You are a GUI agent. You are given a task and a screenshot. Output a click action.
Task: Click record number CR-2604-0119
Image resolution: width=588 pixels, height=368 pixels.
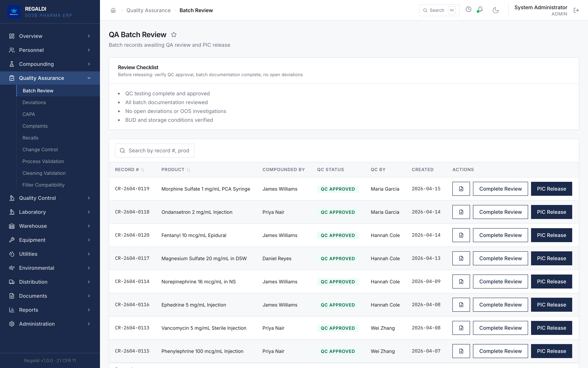click(x=132, y=189)
